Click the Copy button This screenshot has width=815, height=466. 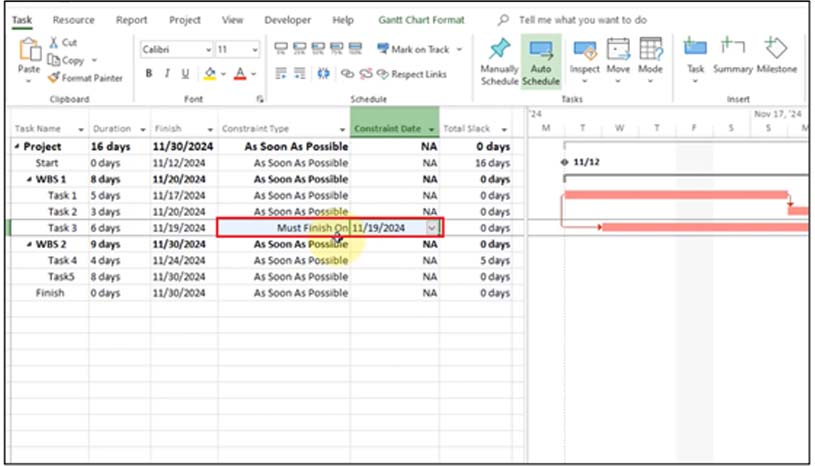[66, 60]
